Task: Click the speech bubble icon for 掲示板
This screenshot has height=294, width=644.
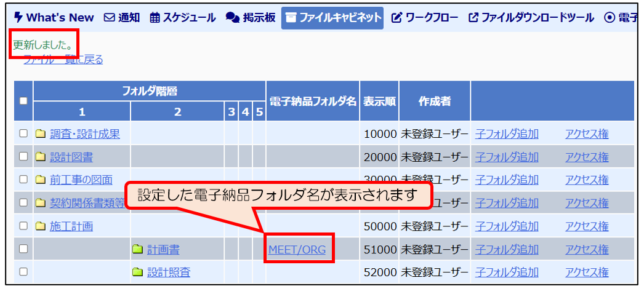Action: 232,18
